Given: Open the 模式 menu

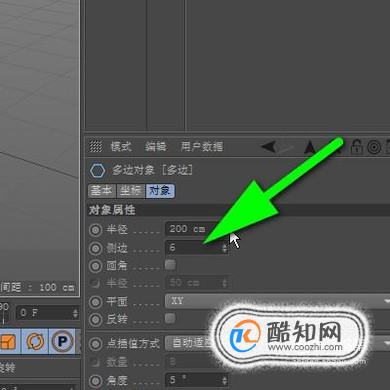Looking at the screenshot, I should (121, 147).
